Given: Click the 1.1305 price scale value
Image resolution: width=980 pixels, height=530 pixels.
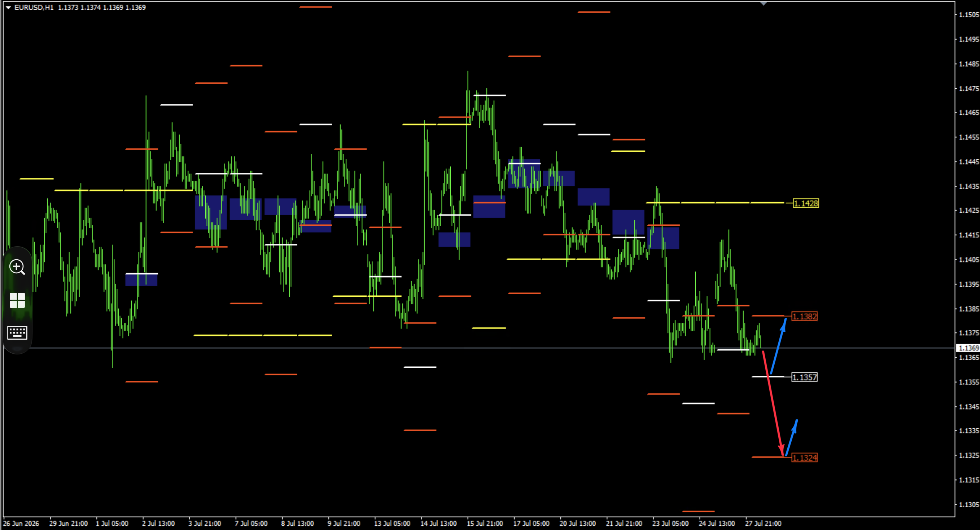Looking at the screenshot, I should tap(968, 504).
